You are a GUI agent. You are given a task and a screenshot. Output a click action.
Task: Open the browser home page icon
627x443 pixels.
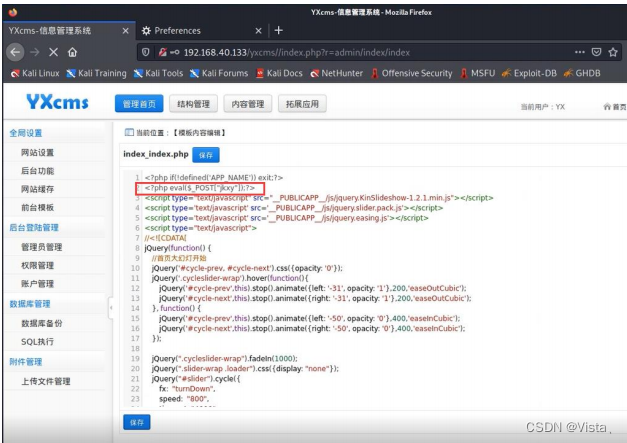(72, 52)
